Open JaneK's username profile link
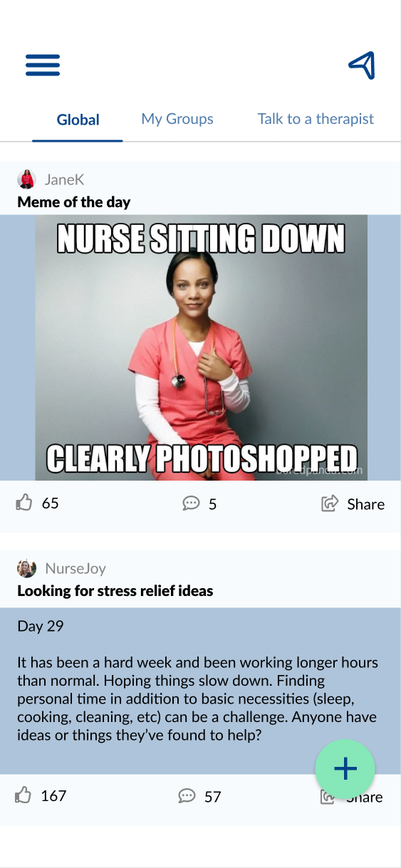 tap(65, 179)
